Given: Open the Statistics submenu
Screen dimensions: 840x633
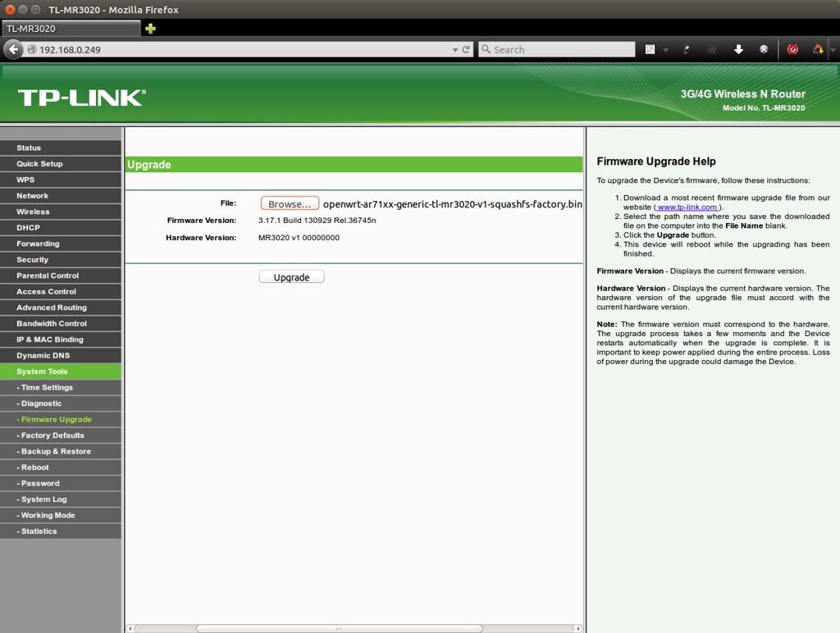Looking at the screenshot, I should pyautogui.click(x=61, y=531).
